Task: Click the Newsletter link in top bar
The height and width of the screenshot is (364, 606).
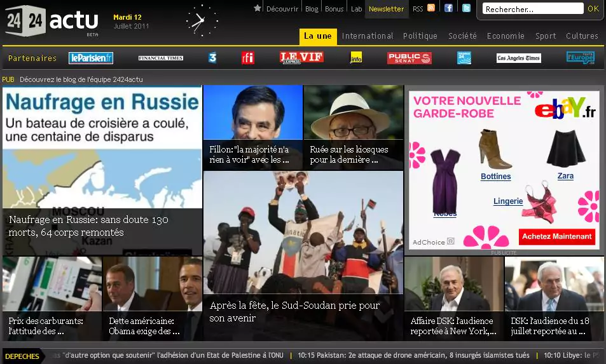Action: [x=386, y=9]
